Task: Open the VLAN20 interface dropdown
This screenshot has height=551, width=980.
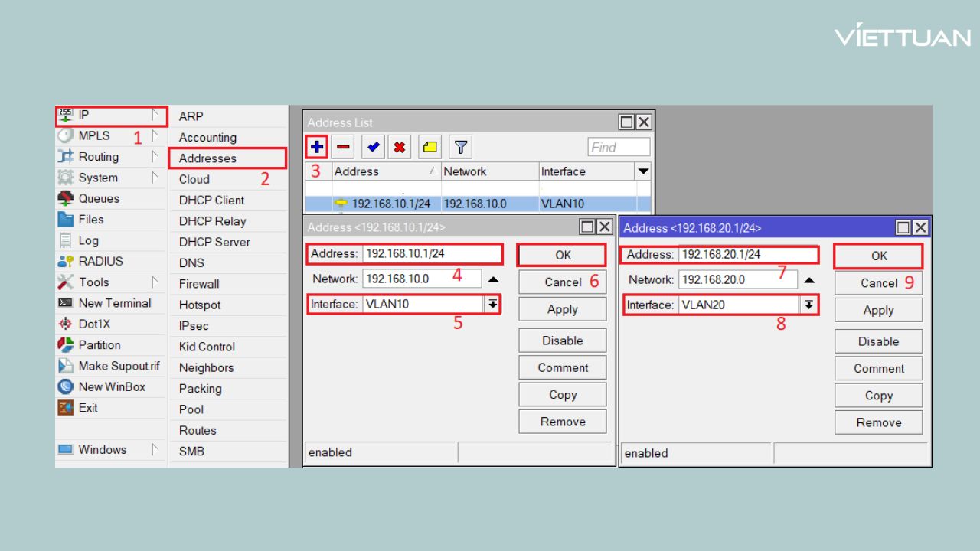Action: [808, 305]
